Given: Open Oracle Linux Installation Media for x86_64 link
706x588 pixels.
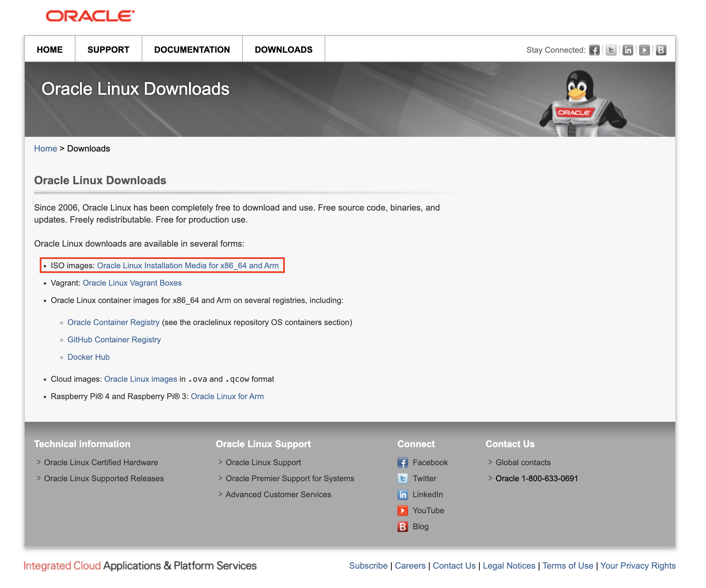Looking at the screenshot, I should (x=188, y=266).
